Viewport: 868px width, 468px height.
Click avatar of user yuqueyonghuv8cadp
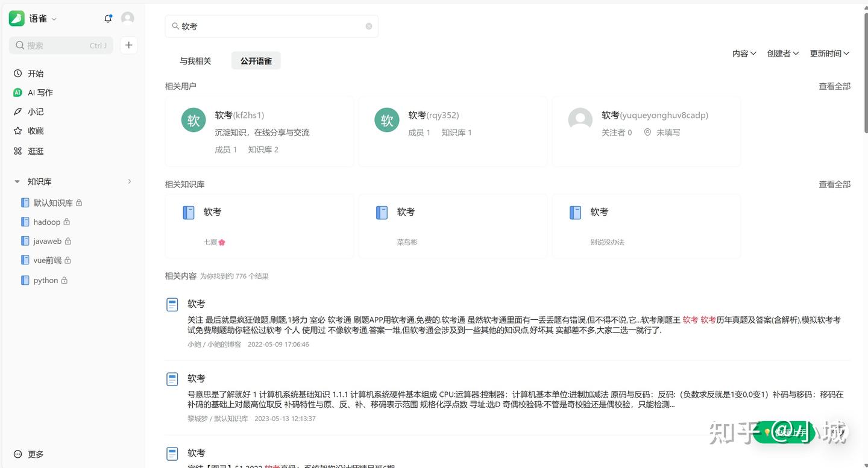click(580, 120)
